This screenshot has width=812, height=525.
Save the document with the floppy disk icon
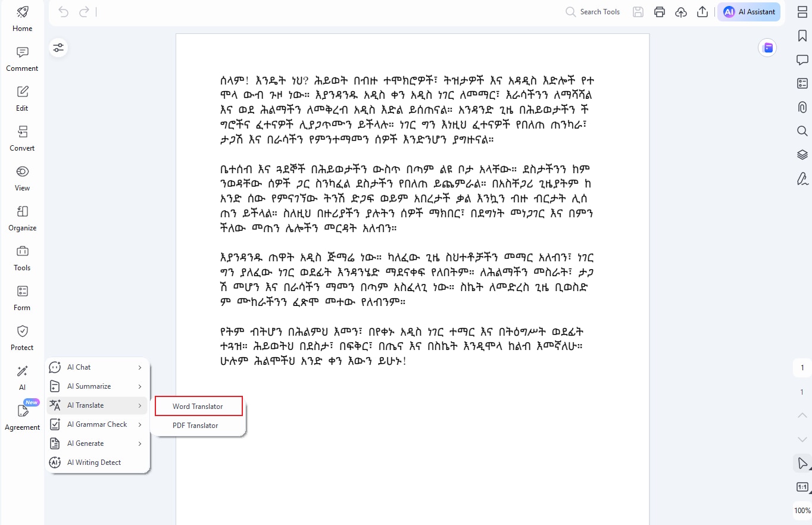(x=638, y=12)
